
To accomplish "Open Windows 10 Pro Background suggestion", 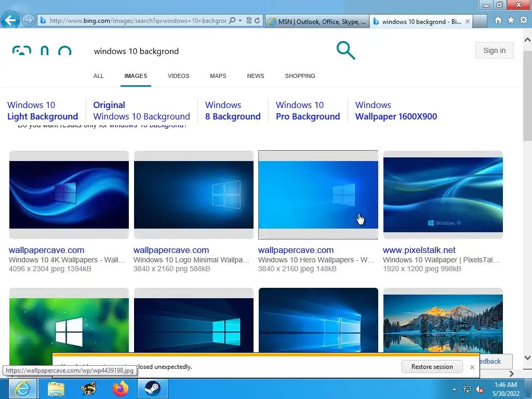I will click(x=308, y=111).
